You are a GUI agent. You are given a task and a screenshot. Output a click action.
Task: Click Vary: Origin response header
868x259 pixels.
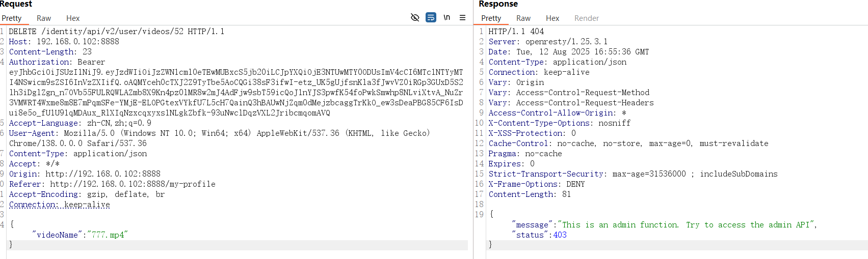tap(516, 82)
